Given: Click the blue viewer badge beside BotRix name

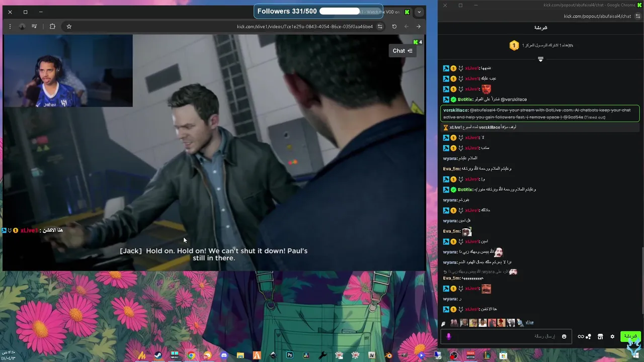Looking at the screenshot, I should coord(446,100).
